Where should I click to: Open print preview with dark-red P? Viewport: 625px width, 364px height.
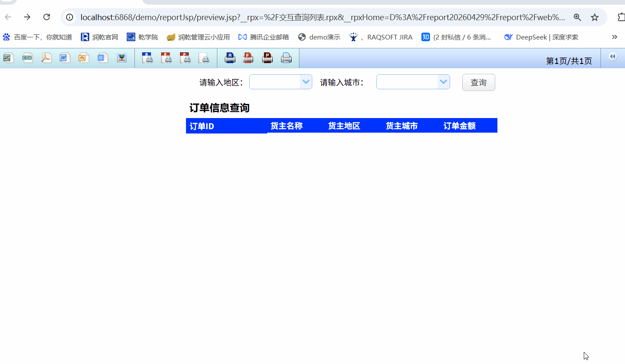click(x=185, y=58)
